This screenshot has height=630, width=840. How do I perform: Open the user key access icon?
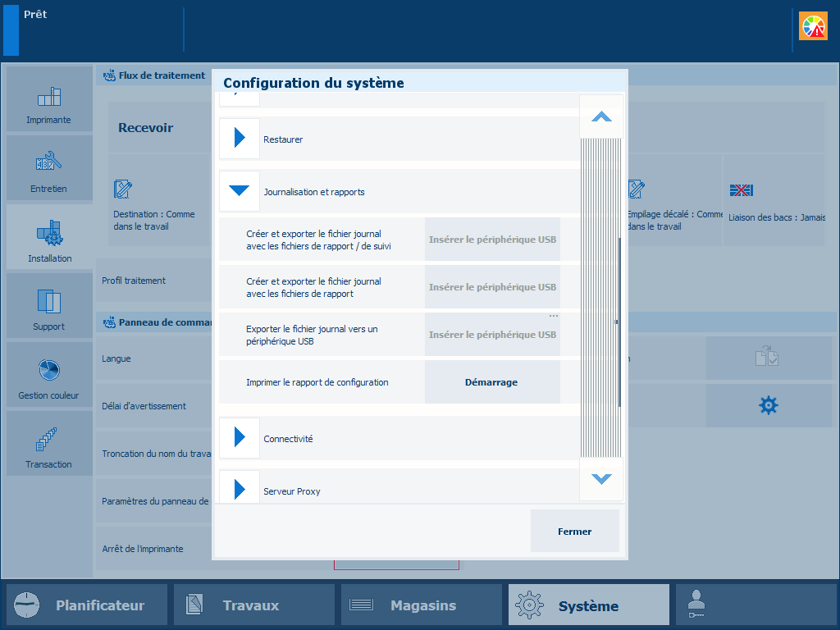[696, 605]
